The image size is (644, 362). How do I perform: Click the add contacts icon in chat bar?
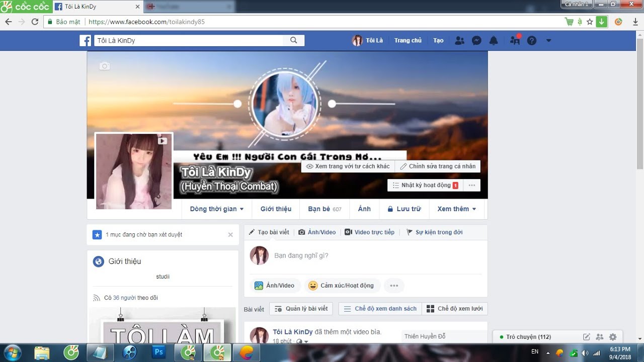point(600,337)
